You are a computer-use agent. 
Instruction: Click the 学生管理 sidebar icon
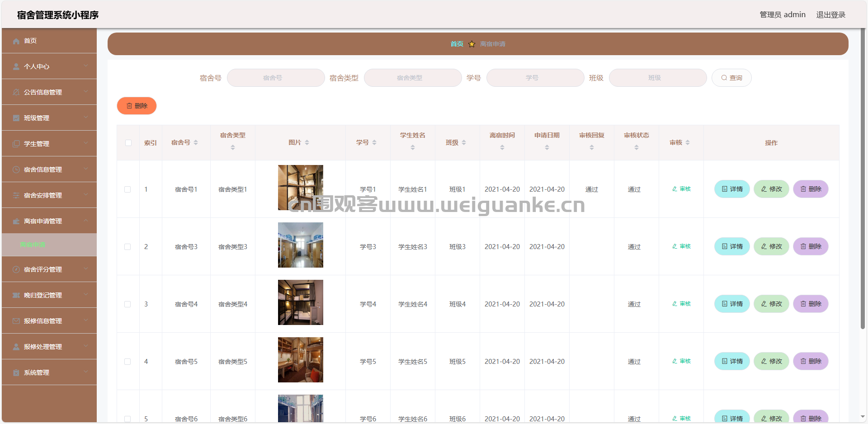click(x=16, y=144)
